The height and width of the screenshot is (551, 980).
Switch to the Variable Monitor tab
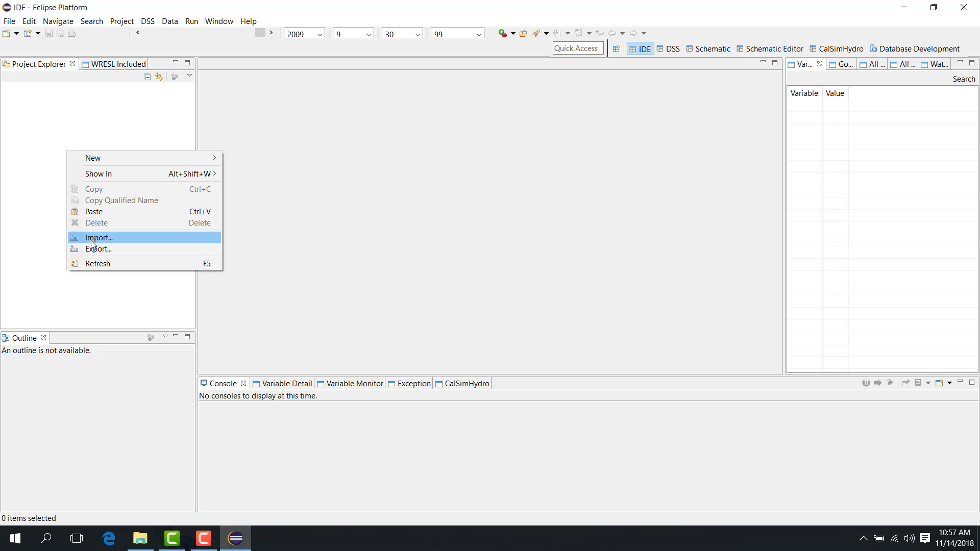pyautogui.click(x=350, y=384)
